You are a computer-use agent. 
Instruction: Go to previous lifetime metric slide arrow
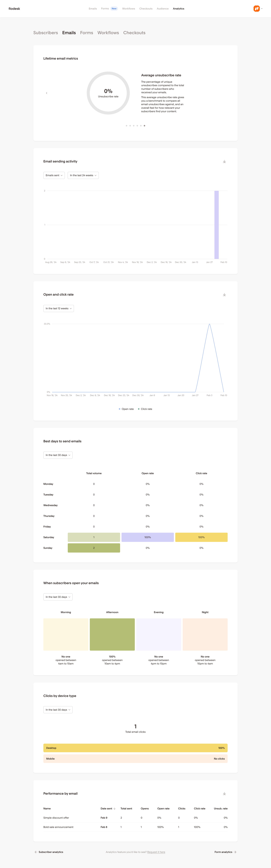coord(47,93)
